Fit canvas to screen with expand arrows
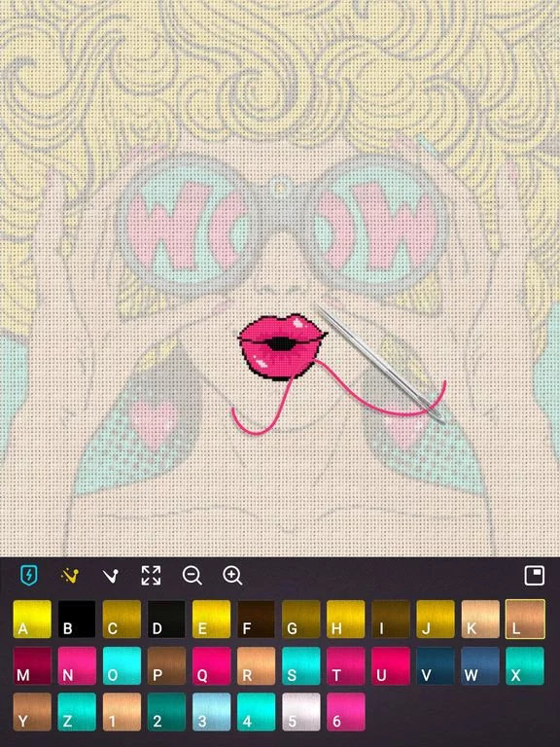 click(x=151, y=576)
